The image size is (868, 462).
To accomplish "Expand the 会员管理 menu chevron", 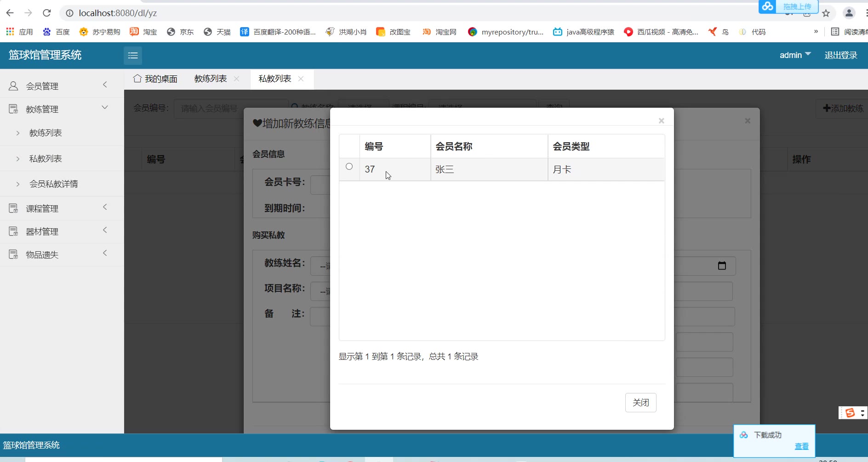I will (x=105, y=85).
